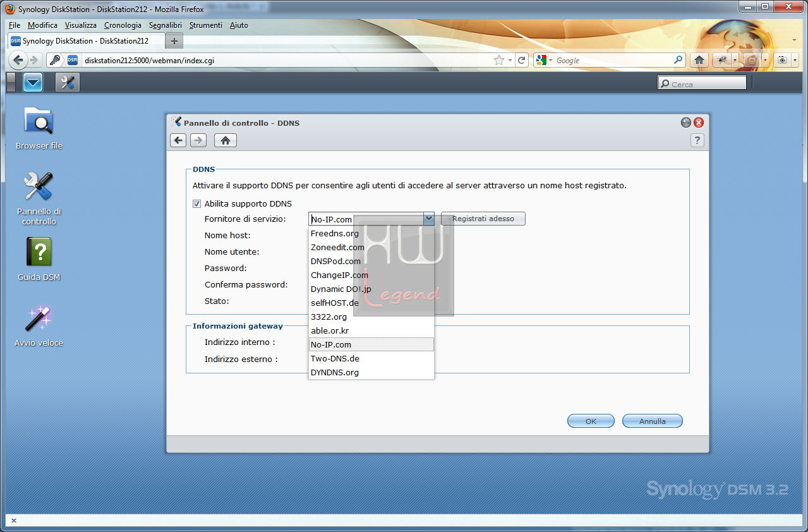Open the DSM main menu button
This screenshot has width=808, height=532.
[32, 83]
